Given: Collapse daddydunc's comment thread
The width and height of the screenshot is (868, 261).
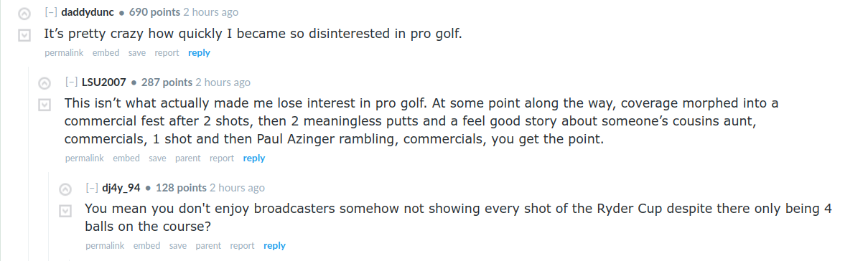Looking at the screenshot, I should coord(51,12).
